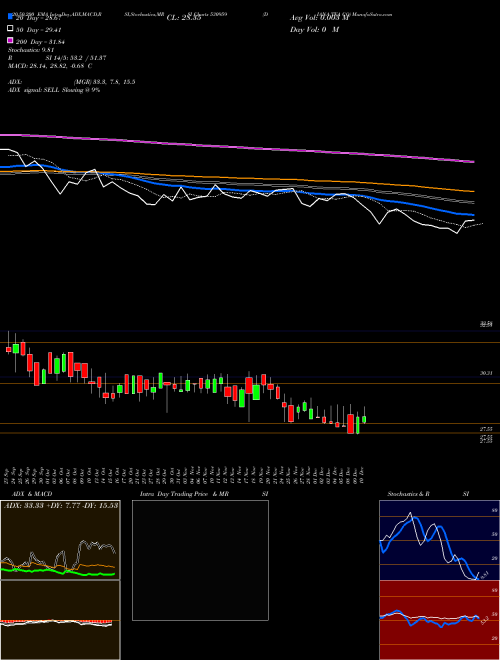The height and width of the screenshot is (660, 500).
Task: Click the Avg Vol value text
Action: 319,18
